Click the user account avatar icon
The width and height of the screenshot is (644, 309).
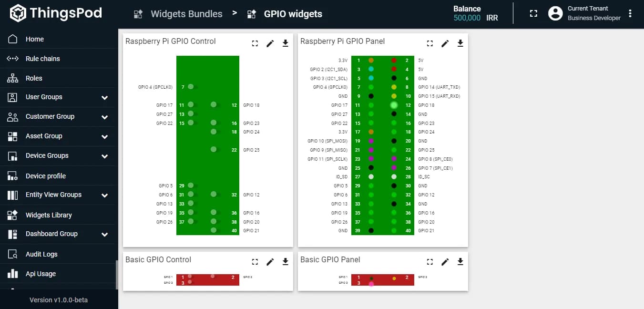[x=555, y=13]
